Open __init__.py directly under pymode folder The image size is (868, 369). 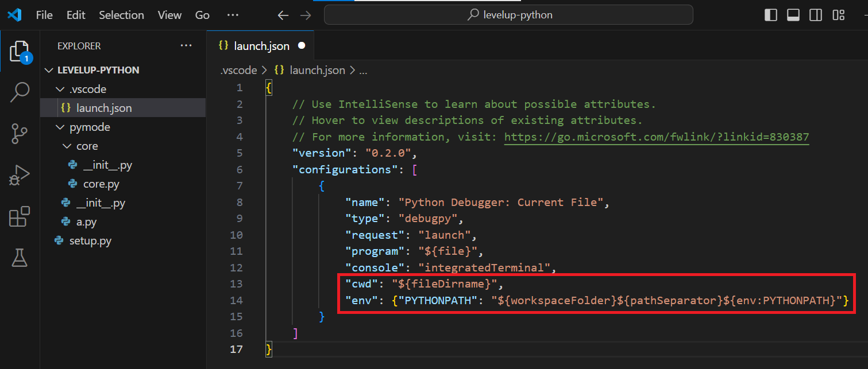coord(122,203)
